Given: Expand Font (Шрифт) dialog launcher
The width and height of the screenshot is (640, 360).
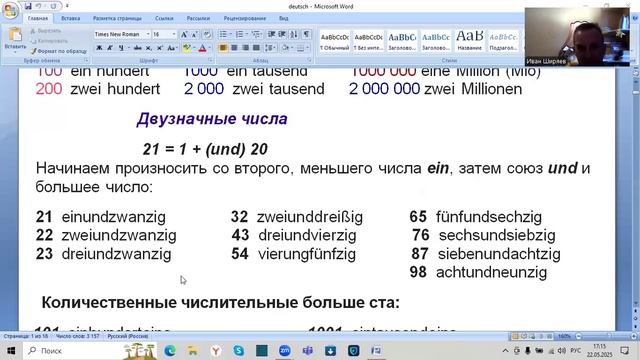Looking at the screenshot, I should coord(211,60).
